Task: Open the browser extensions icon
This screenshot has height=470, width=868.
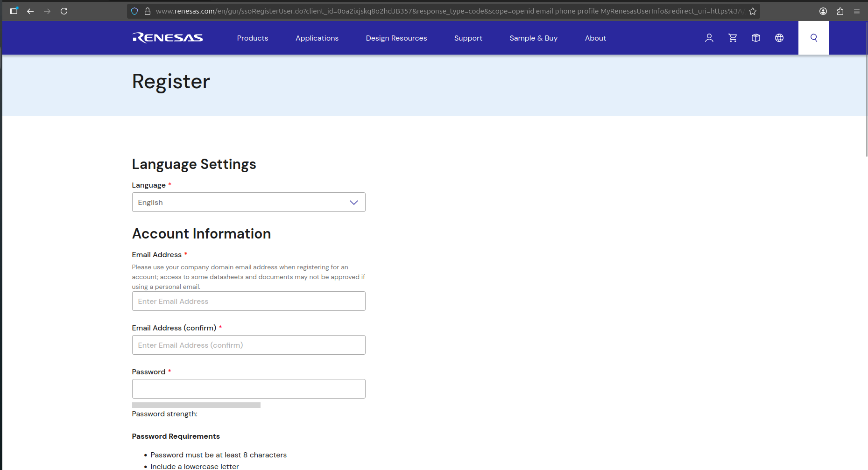Action: 840,11
